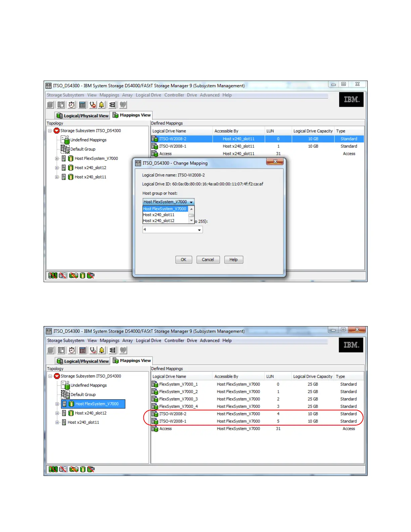Sort by Logical Drive Capacity header in lower window

pos(313,376)
